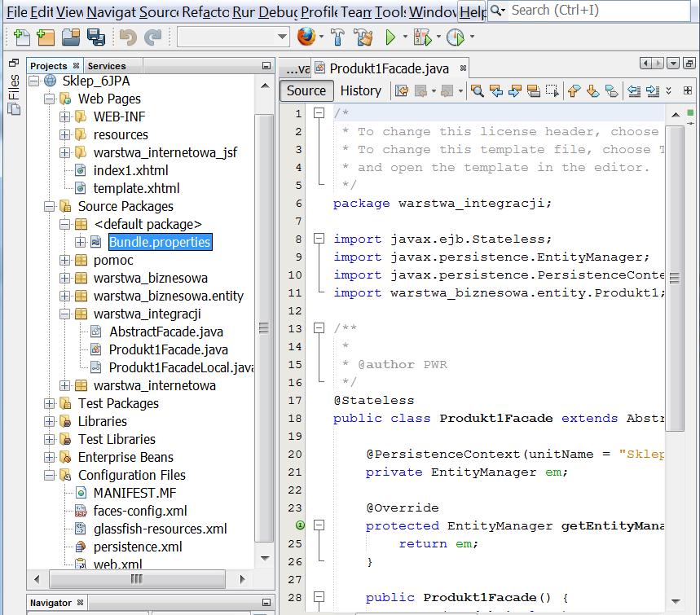Click the Redo arrow icon
700x615 pixels.
tap(153, 37)
